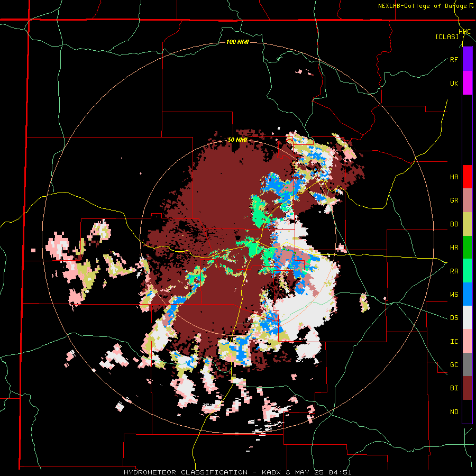Click the HR dark green legend swatch
This screenshot has height=476, width=476.
click(467, 247)
